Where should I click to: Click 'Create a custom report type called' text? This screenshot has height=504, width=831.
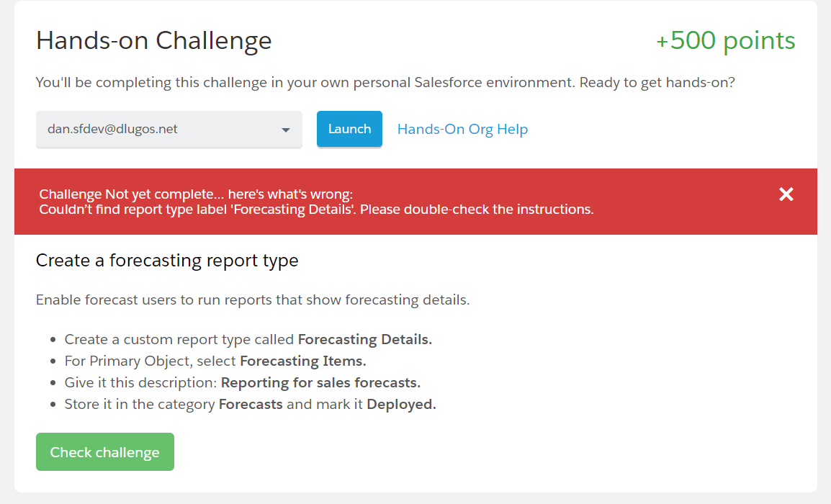point(179,339)
